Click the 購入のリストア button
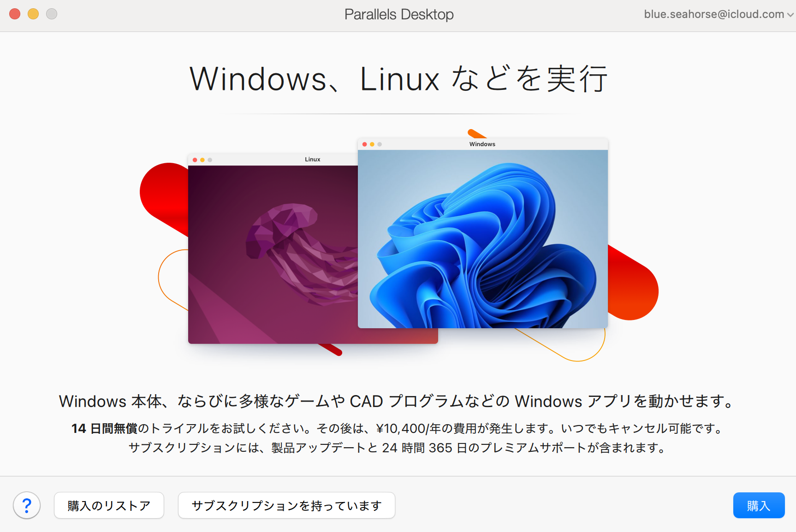 [x=109, y=505]
